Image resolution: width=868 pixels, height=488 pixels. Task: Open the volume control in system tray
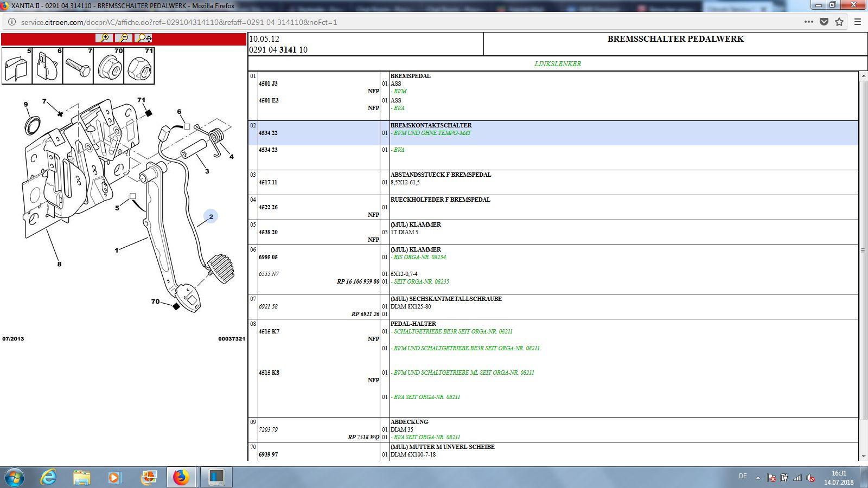pyautogui.click(x=810, y=478)
